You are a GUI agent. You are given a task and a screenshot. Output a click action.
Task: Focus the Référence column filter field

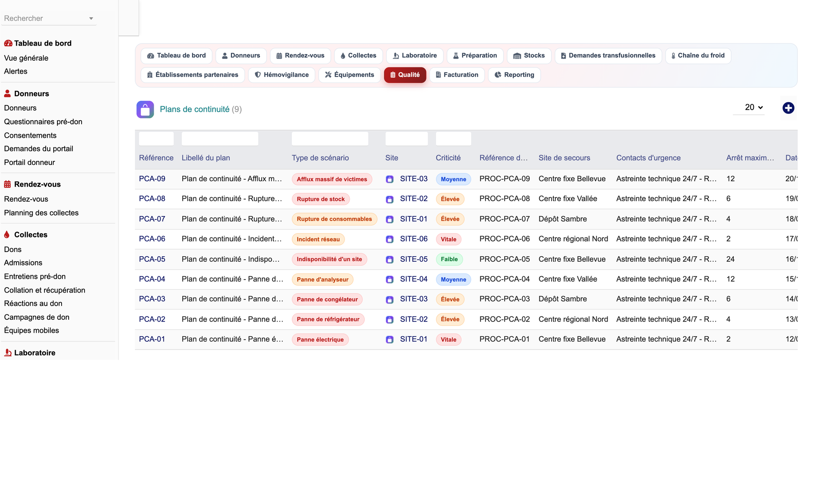click(x=156, y=139)
